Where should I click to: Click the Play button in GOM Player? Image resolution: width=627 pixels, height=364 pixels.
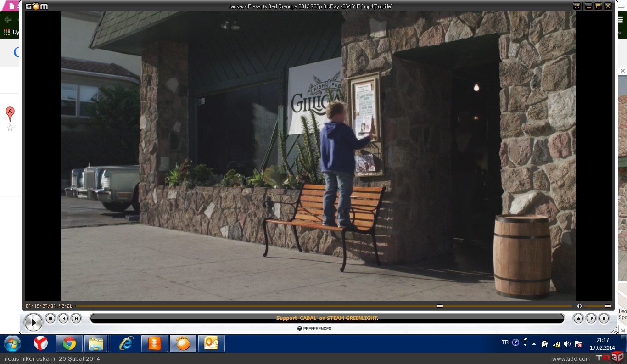pos(33,322)
